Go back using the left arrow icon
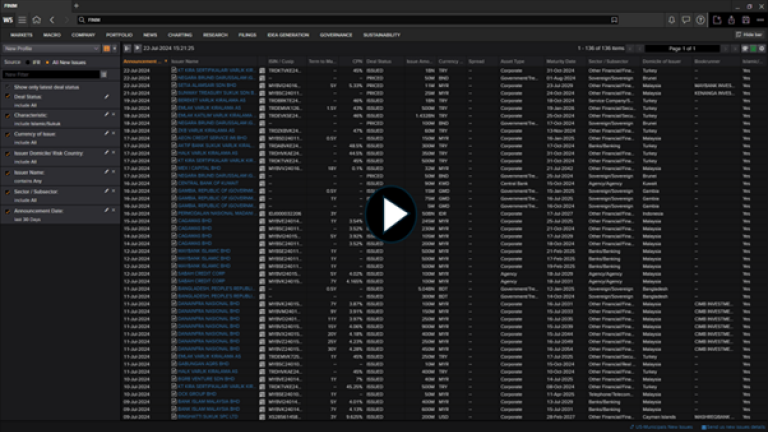Image resolution: width=768 pixels, height=432 pixels. pos(53,19)
